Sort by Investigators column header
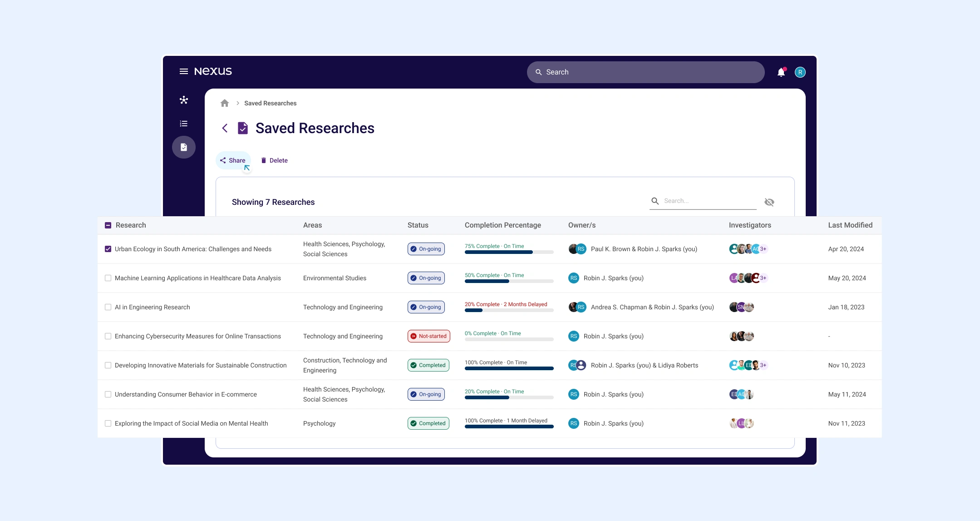This screenshot has width=980, height=521. click(x=750, y=225)
